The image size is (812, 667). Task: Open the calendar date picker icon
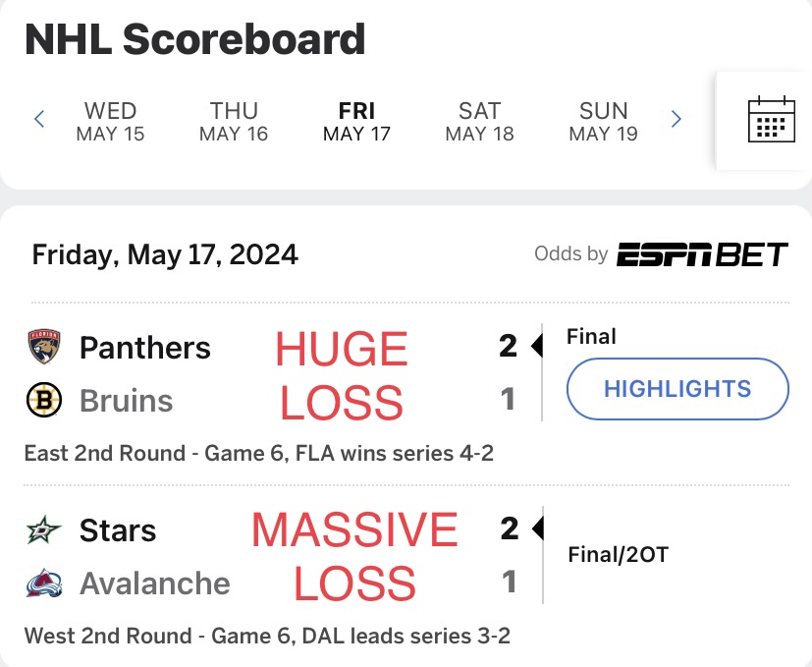[x=771, y=119]
